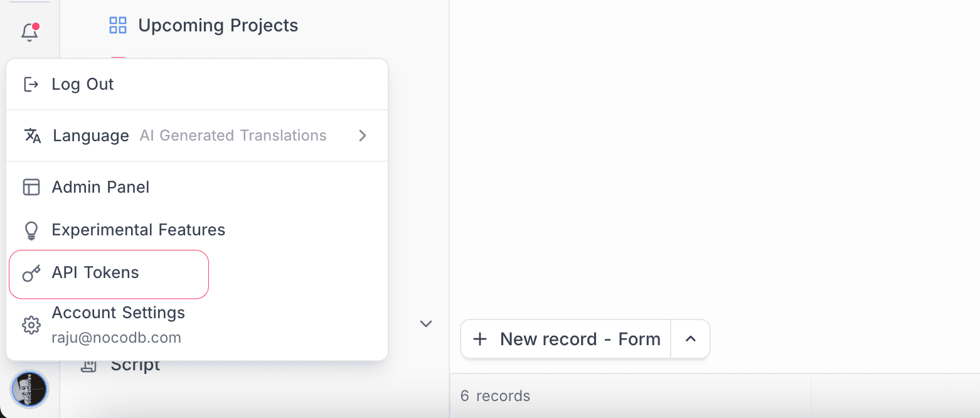Open the notifications bell
This screenshot has height=418, width=980.
click(x=29, y=32)
